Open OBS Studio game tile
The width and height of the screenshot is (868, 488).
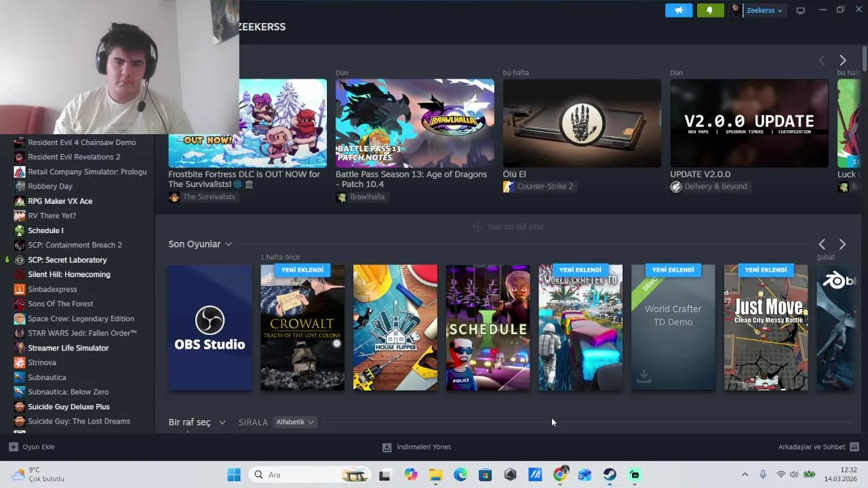210,327
